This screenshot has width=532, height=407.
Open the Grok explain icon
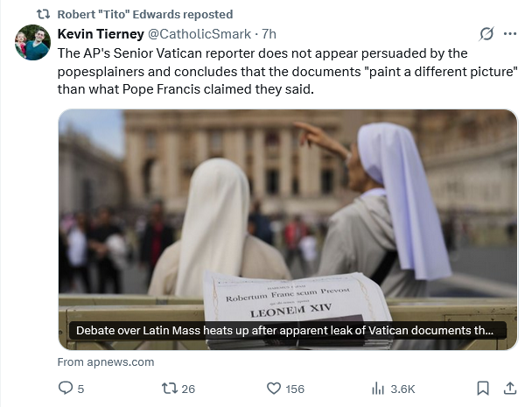486,34
